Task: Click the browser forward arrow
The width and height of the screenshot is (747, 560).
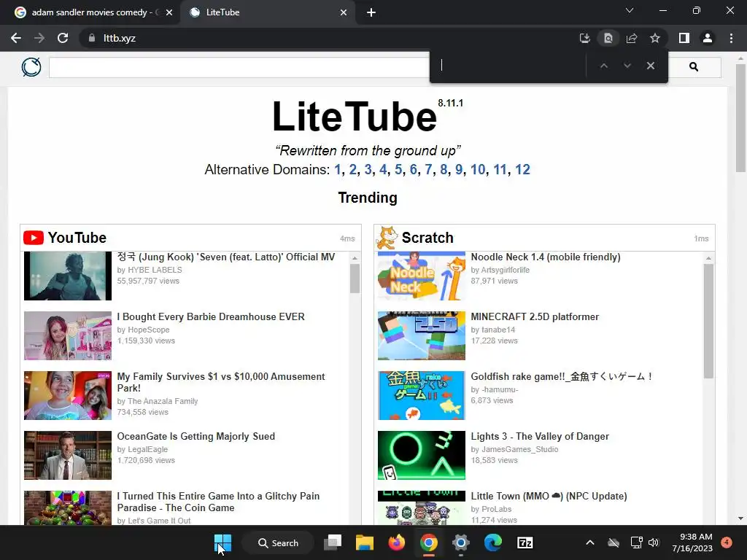Action: click(x=39, y=38)
